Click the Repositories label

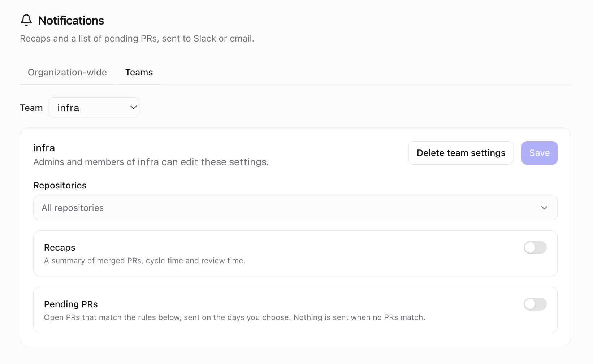(60, 185)
